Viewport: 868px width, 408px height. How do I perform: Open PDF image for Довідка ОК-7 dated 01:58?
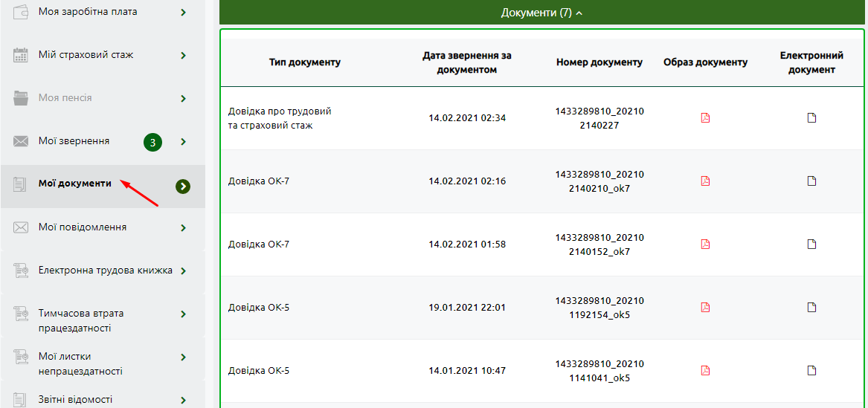click(x=705, y=244)
